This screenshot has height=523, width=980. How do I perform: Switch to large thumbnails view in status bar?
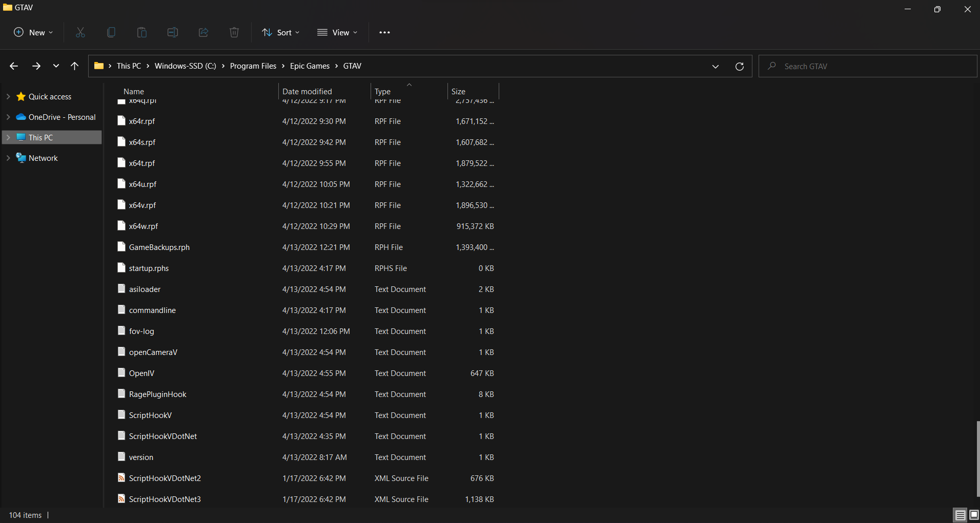click(974, 515)
